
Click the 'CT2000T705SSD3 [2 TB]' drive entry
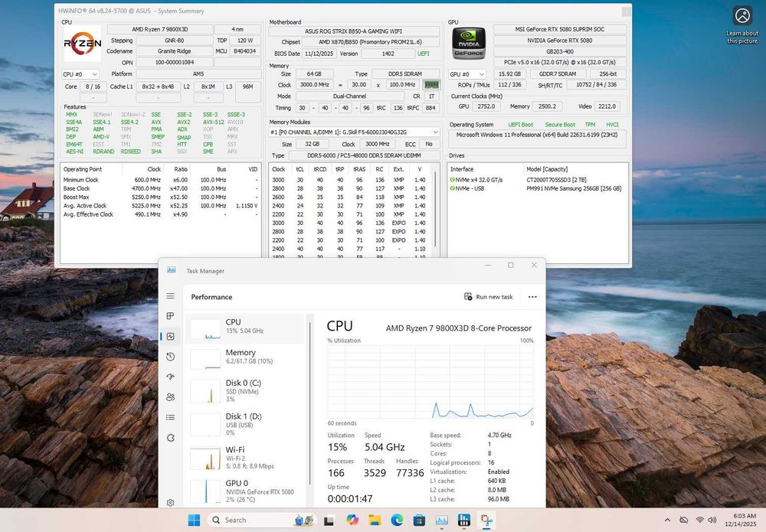(556, 180)
